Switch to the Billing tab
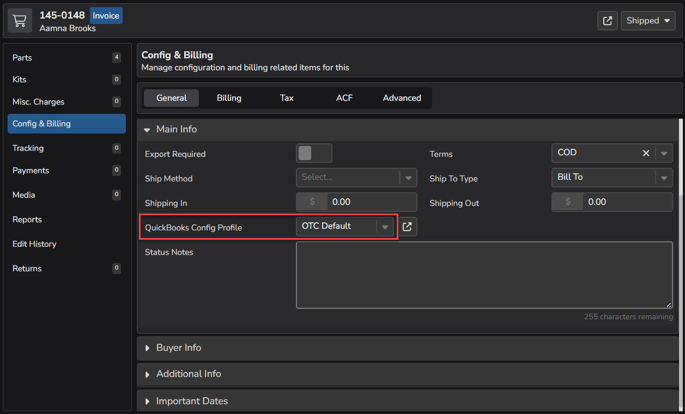This screenshot has width=685, height=414. coord(229,98)
